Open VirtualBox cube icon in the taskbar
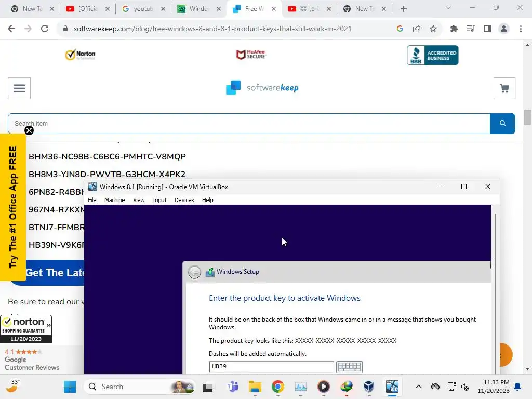532x399 pixels. pos(369,387)
